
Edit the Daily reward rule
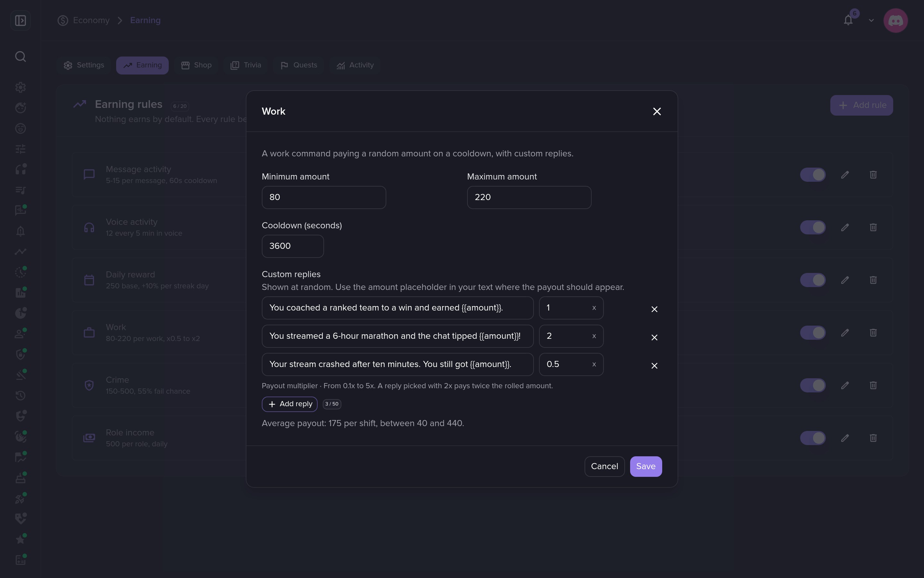(845, 280)
